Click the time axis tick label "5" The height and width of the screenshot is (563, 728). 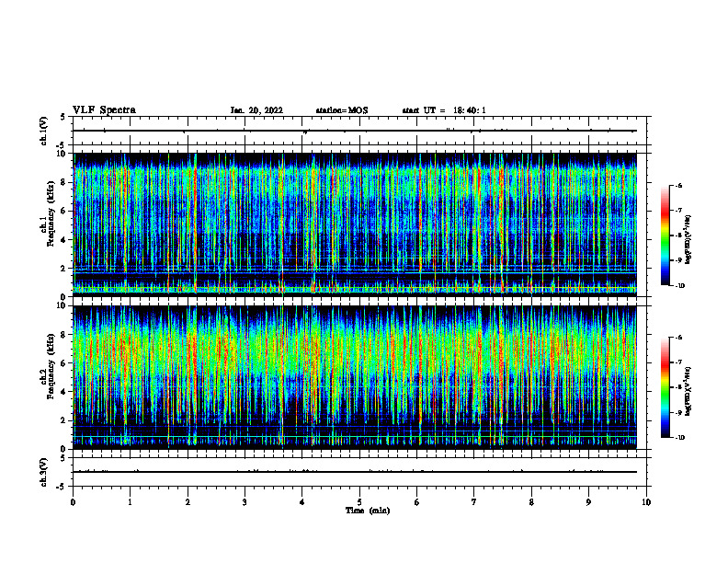(359, 502)
